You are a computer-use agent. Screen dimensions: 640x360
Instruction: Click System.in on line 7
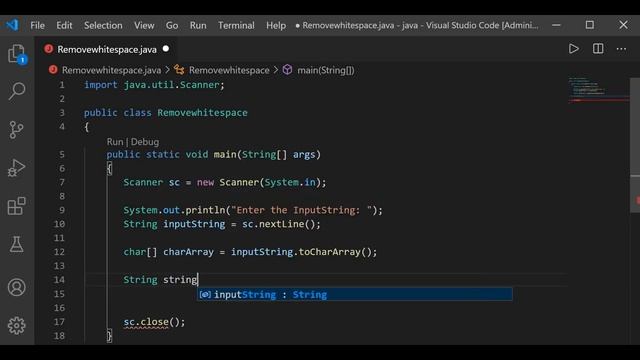(290, 182)
